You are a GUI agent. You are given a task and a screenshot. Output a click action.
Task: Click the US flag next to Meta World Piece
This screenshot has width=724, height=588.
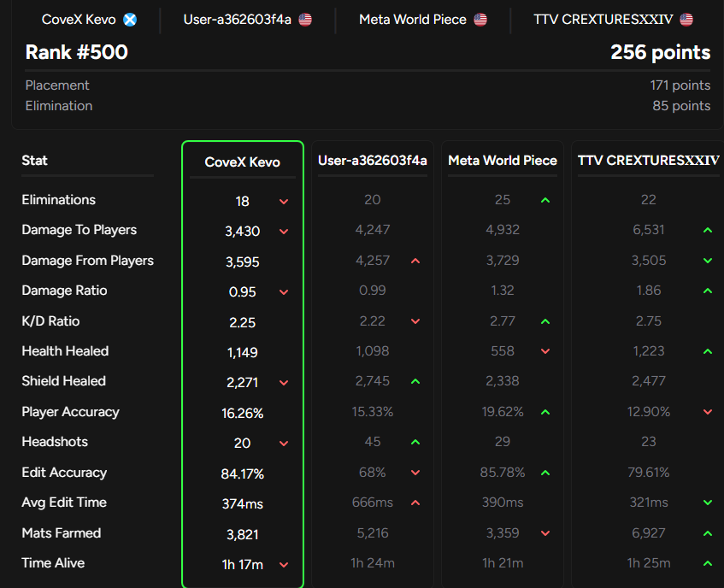coord(480,20)
